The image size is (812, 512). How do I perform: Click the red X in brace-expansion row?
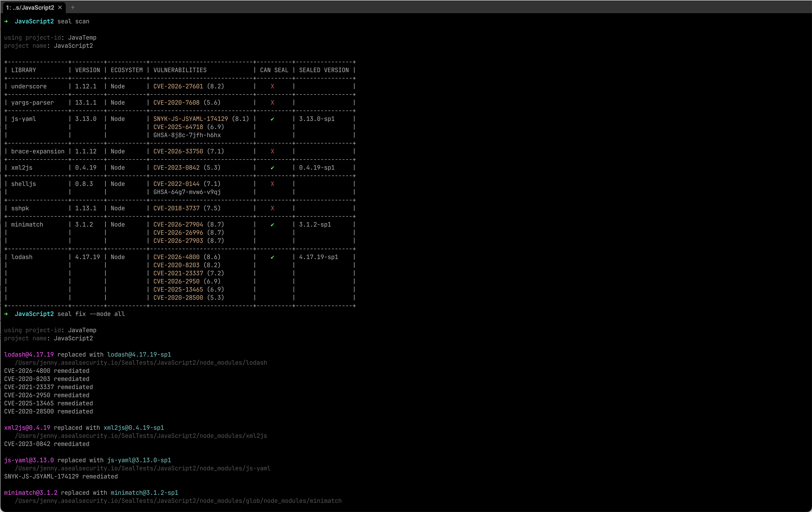tap(272, 151)
